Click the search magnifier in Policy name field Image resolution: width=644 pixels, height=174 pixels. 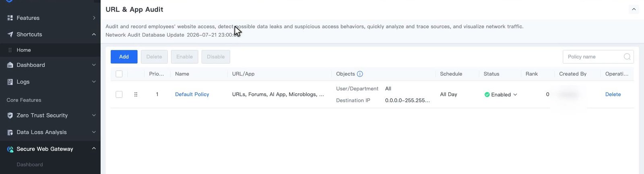click(x=627, y=57)
